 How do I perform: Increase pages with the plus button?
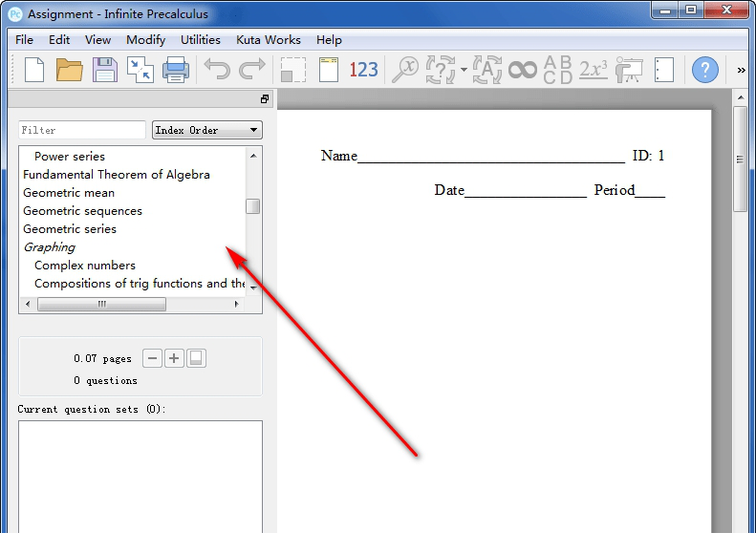coord(174,358)
